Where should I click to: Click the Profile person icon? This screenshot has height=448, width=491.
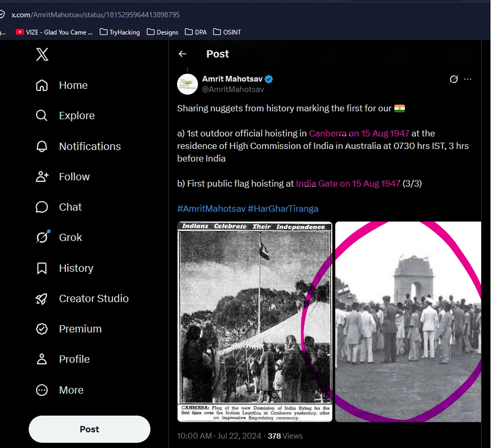pyautogui.click(x=42, y=359)
